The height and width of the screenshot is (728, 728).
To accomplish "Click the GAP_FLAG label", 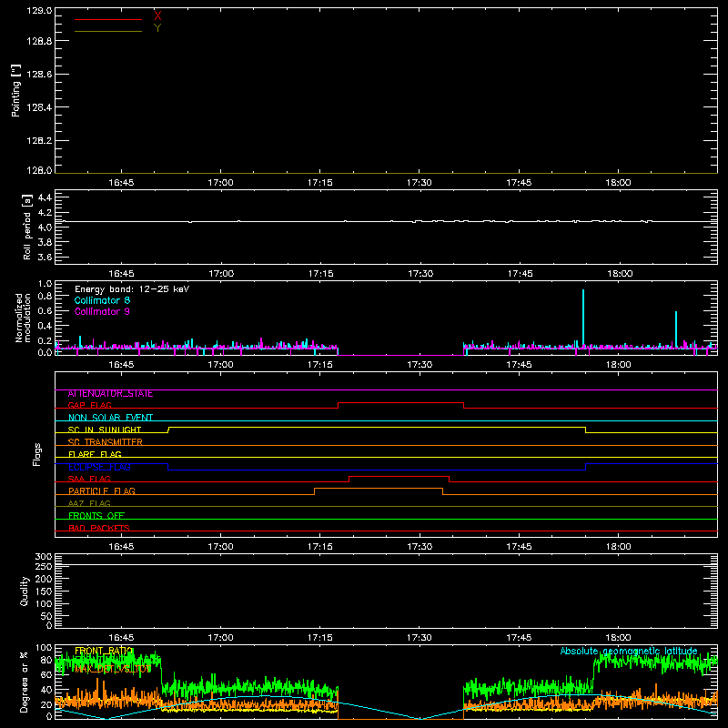I will coord(89,405).
